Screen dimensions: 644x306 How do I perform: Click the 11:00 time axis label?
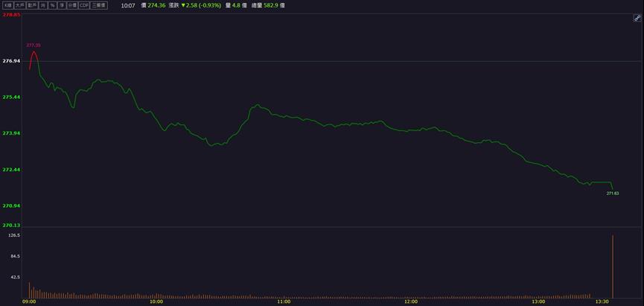(x=284, y=302)
